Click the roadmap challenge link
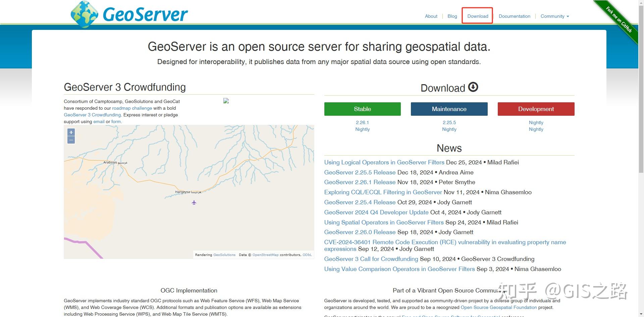644x317 pixels. pos(132,108)
